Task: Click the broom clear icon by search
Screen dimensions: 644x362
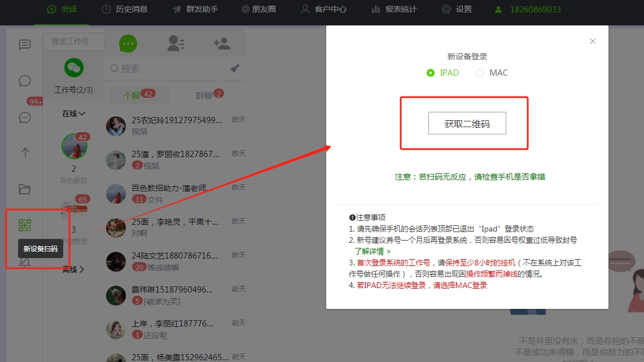Action: coord(235,68)
